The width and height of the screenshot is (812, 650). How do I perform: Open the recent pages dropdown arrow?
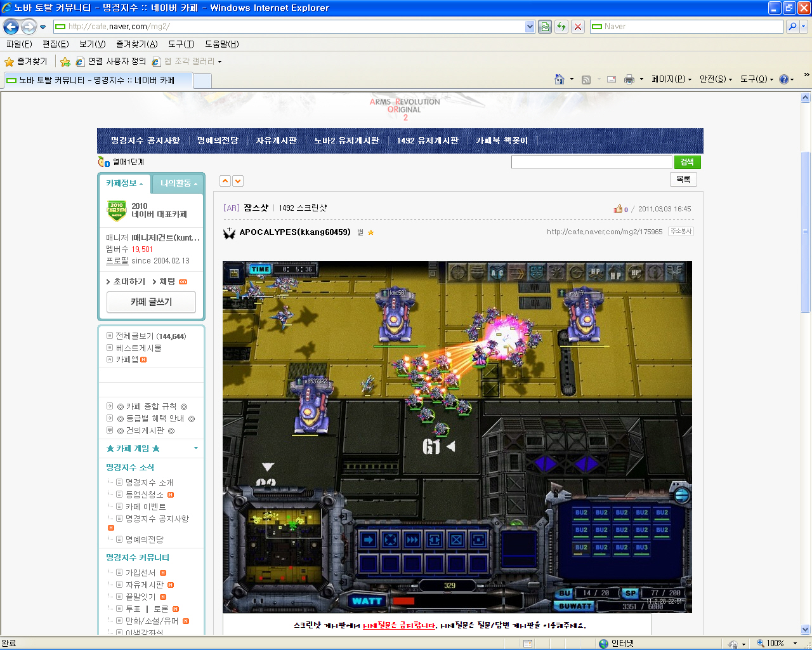[43, 27]
